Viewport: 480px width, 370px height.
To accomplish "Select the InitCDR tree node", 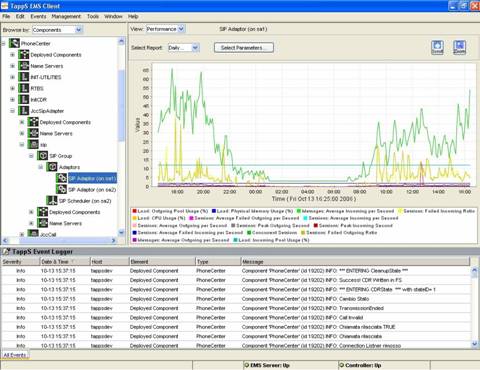I will coord(39,100).
